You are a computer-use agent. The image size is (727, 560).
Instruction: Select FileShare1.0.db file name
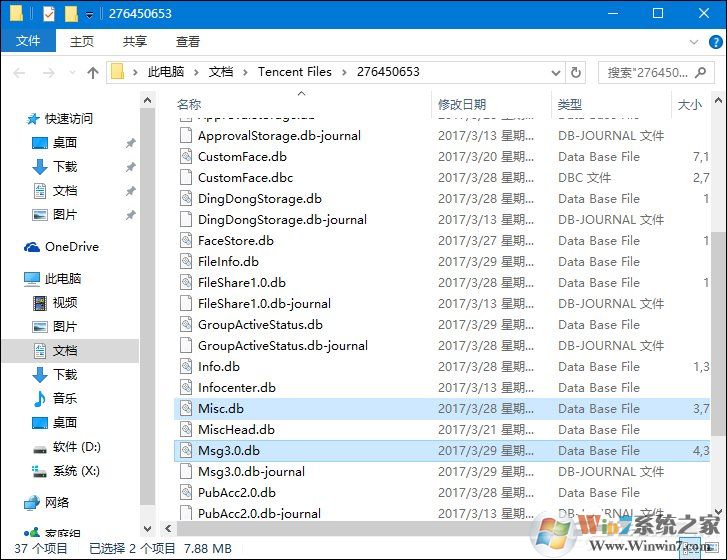[242, 282]
